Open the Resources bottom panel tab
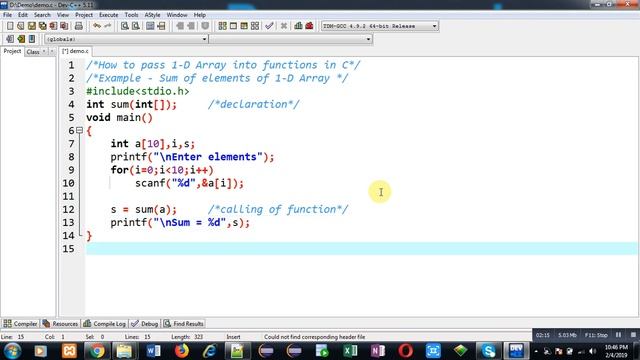Image resolution: width=640 pixels, height=360 pixels. [x=60, y=324]
